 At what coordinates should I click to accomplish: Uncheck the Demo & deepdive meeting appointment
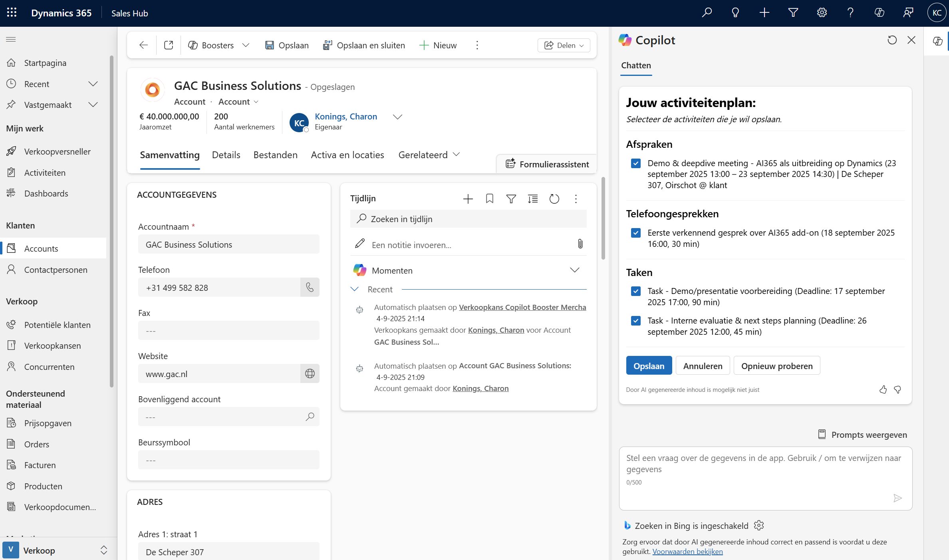tap(636, 163)
